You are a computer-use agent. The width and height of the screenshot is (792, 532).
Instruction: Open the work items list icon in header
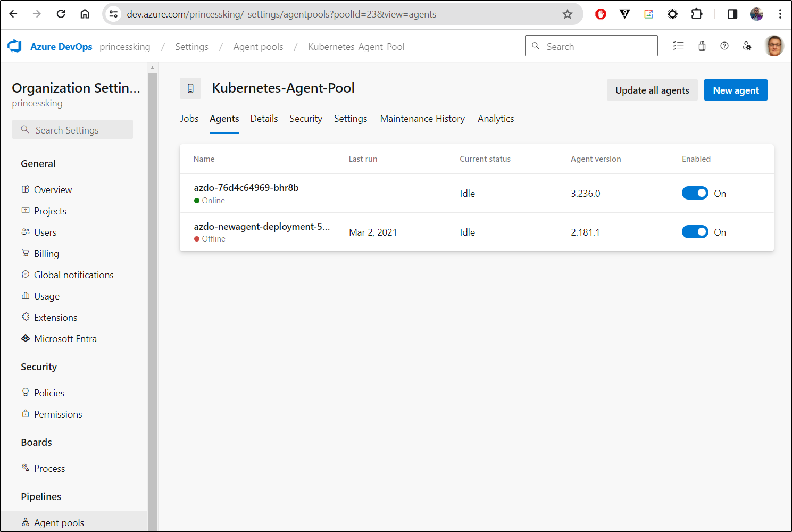pyautogui.click(x=678, y=46)
